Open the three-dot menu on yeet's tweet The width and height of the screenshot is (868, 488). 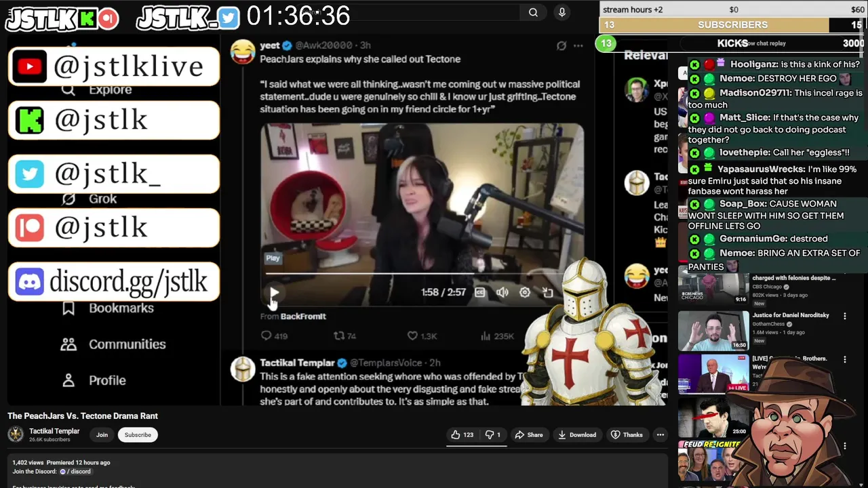click(578, 45)
